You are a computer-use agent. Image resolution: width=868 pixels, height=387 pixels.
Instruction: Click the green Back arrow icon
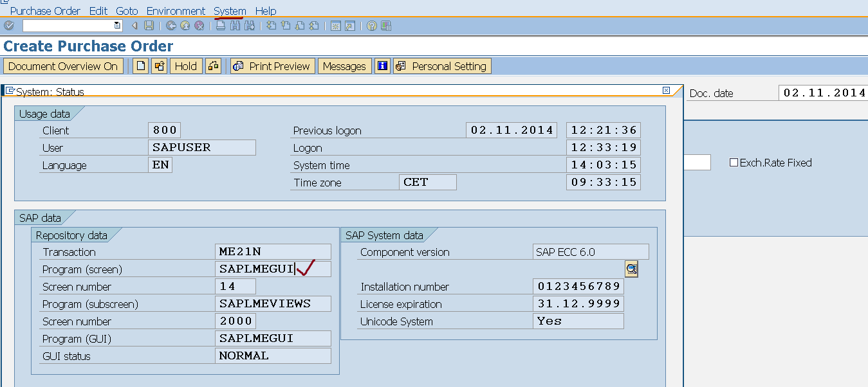(x=170, y=26)
